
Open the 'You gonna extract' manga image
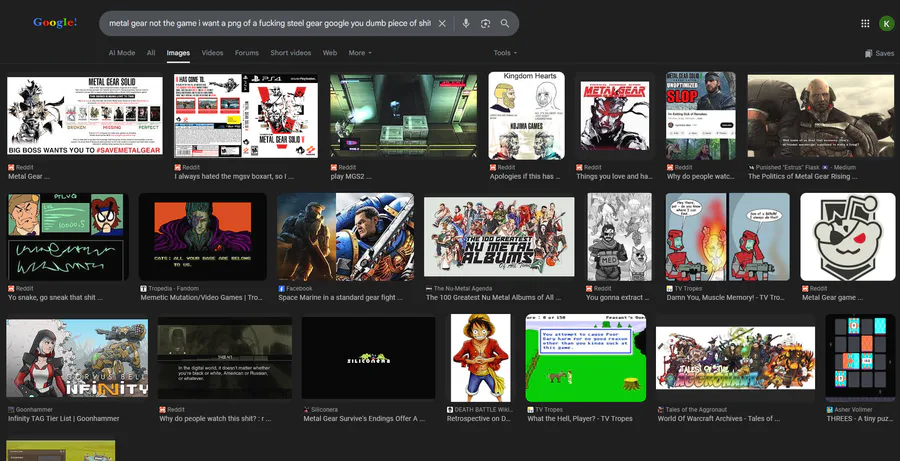pyautogui.click(x=619, y=237)
